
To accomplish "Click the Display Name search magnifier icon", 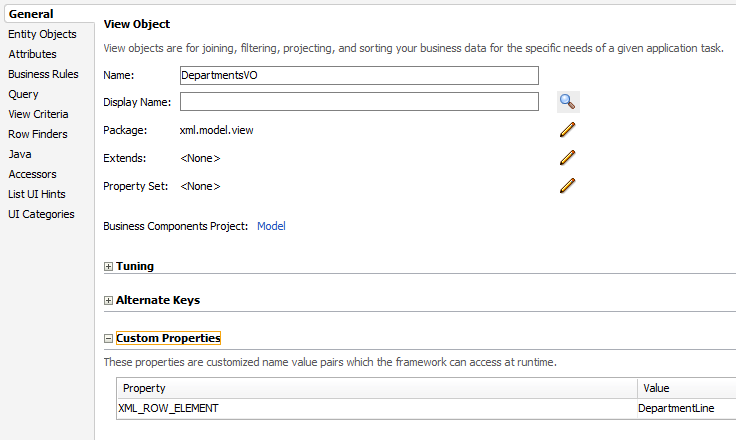I will [568, 101].
